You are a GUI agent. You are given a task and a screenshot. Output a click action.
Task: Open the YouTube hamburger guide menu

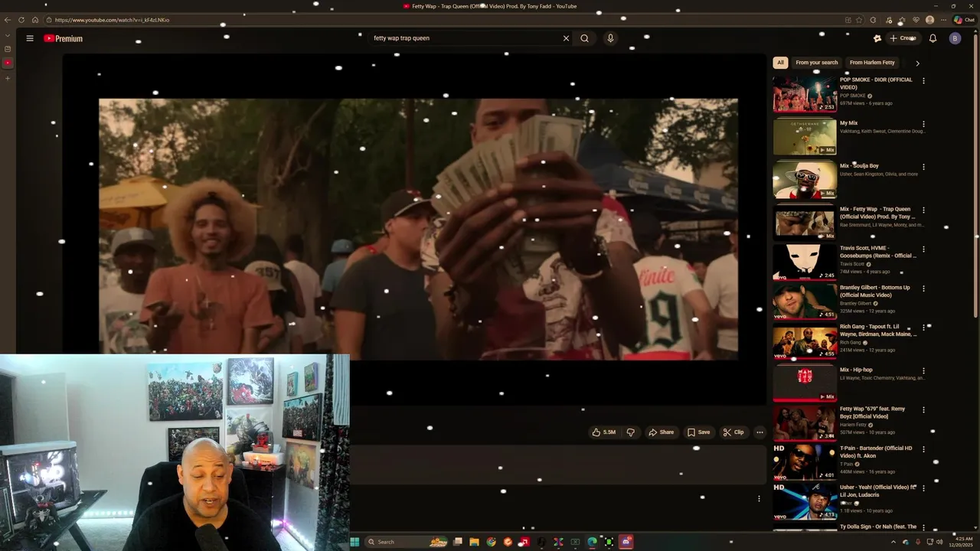click(x=30, y=38)
